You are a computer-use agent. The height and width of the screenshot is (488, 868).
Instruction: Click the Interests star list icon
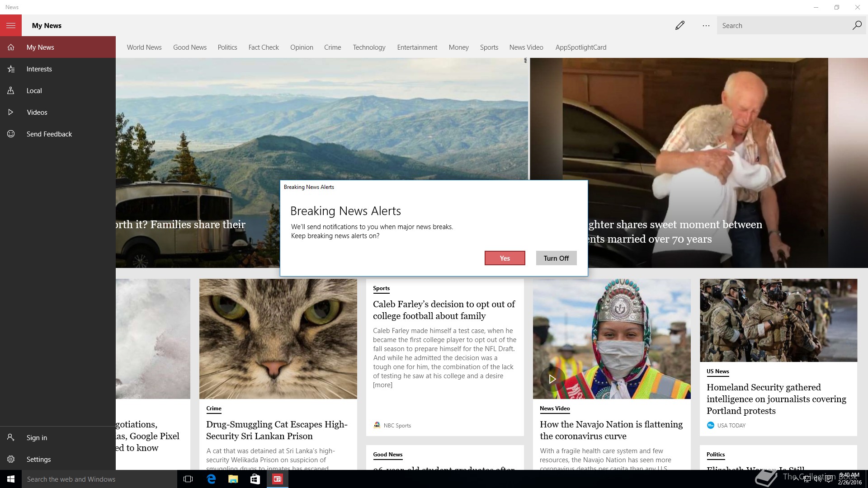pos(11,69)
